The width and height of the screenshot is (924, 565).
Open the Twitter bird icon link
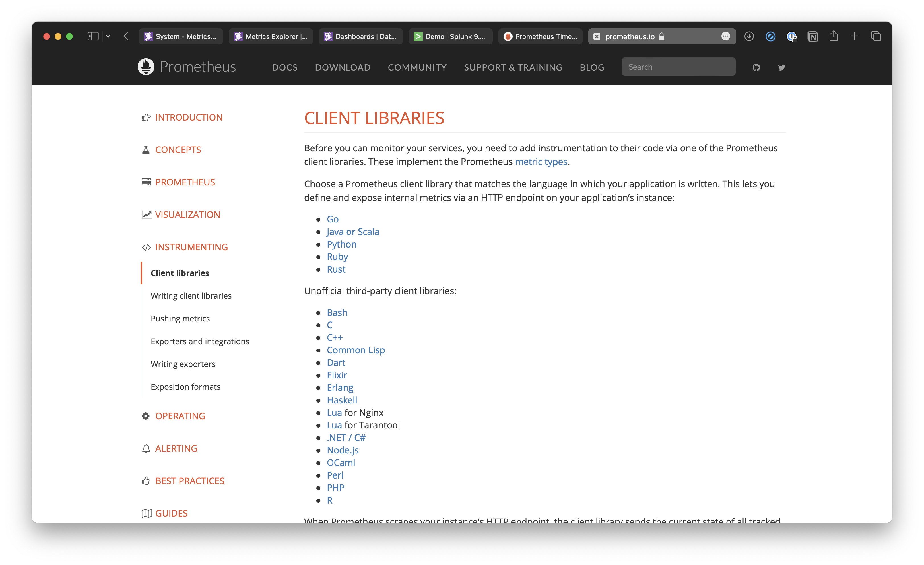tap(781, 67)
